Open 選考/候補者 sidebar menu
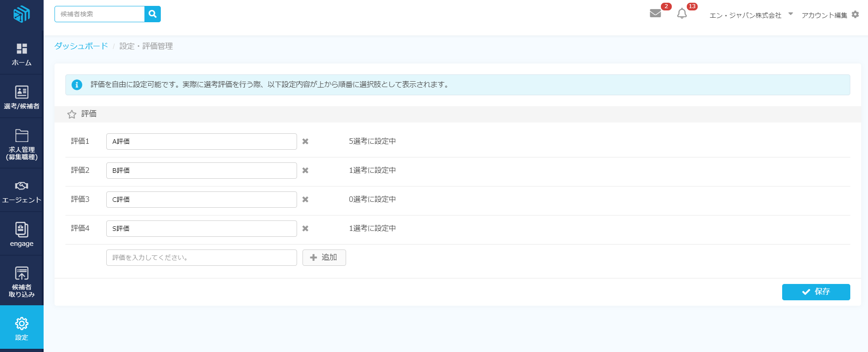The height and width of the screenshot is (352, 868). [21, 97]
